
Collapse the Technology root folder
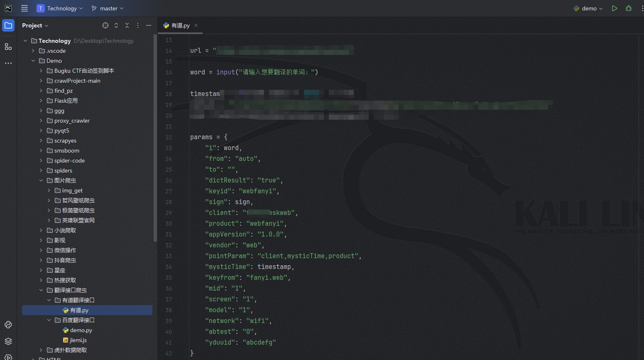click(25, 41)
